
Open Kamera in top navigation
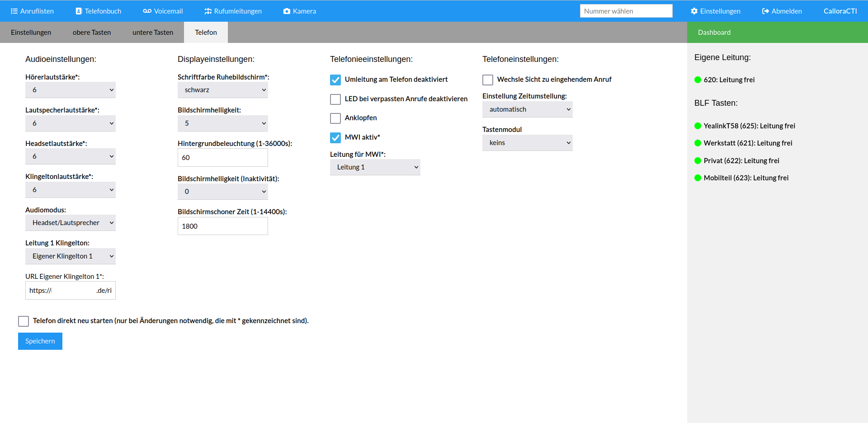point(300,11)
